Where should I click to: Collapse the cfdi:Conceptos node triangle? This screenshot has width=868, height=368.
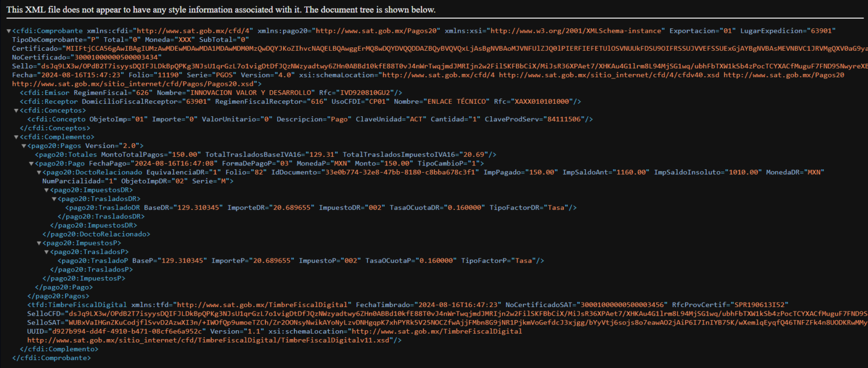(x=16, y=111)
